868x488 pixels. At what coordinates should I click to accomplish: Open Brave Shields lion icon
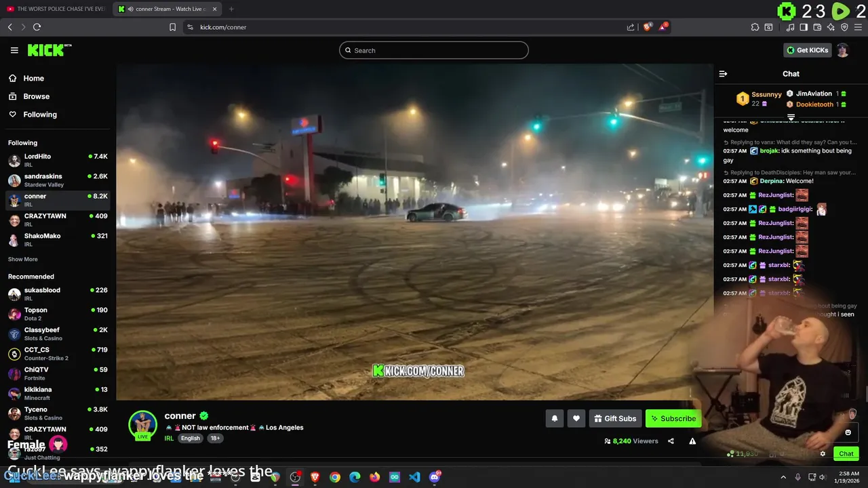point(648,27)
